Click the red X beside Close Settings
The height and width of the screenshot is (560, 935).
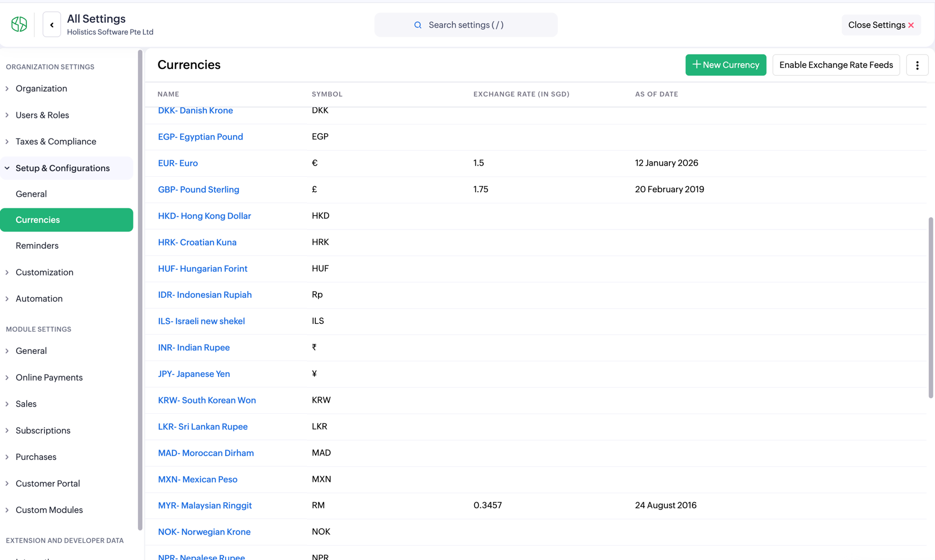click(911, 25)
